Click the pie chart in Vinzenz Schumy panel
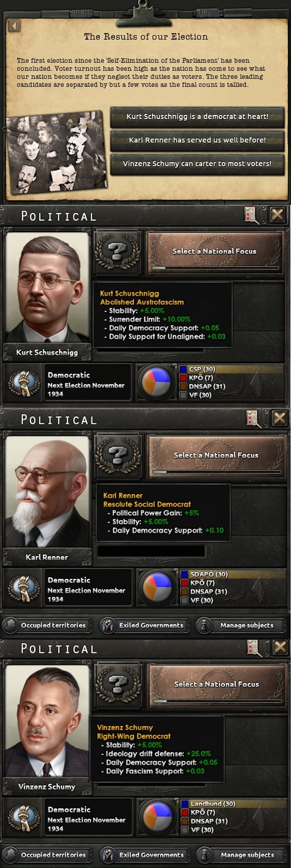 (156, 816)
